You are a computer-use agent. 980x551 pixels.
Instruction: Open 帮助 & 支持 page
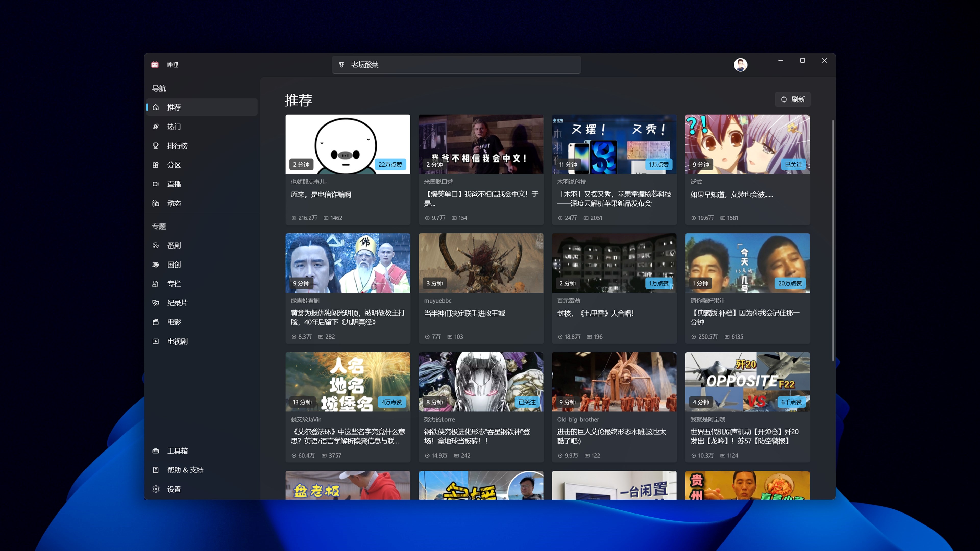pyautogui.click(x=202, y=470)
